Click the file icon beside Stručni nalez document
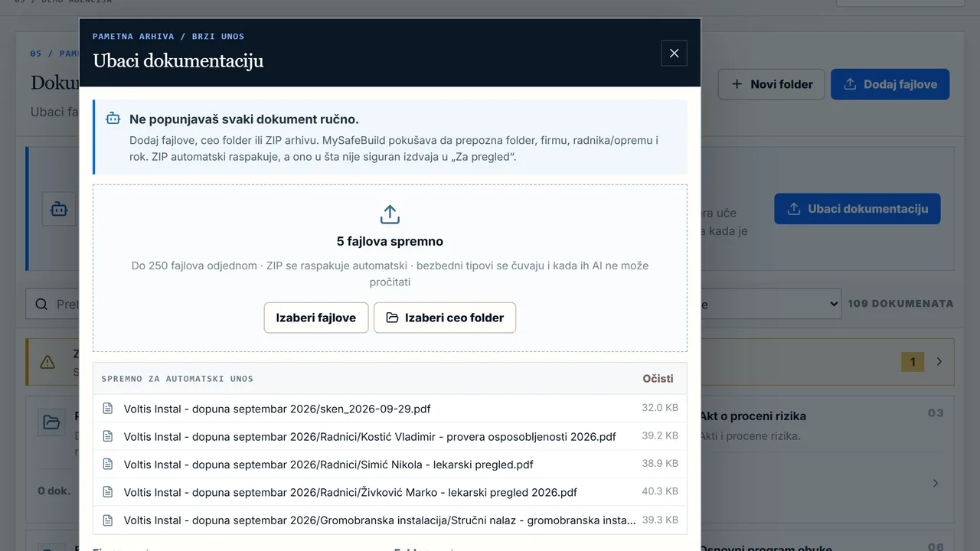Viewport: 980px width, 551px height. (108, 520)
